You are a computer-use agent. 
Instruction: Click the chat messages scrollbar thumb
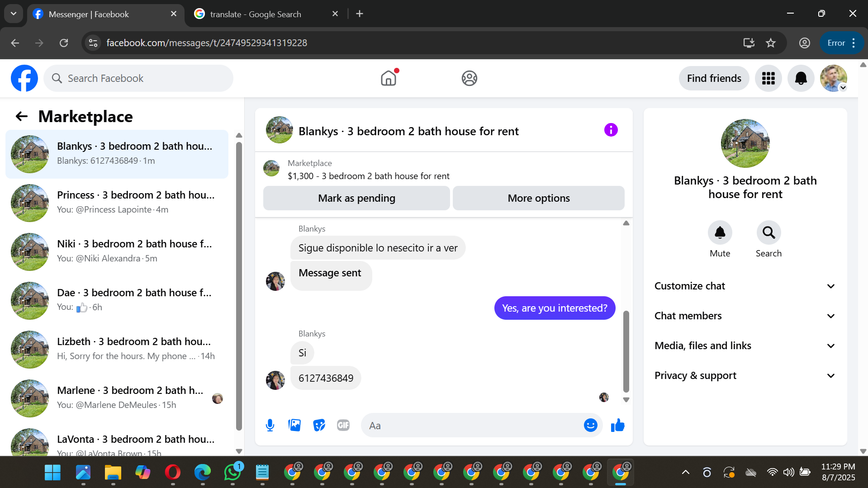point(626,351)
